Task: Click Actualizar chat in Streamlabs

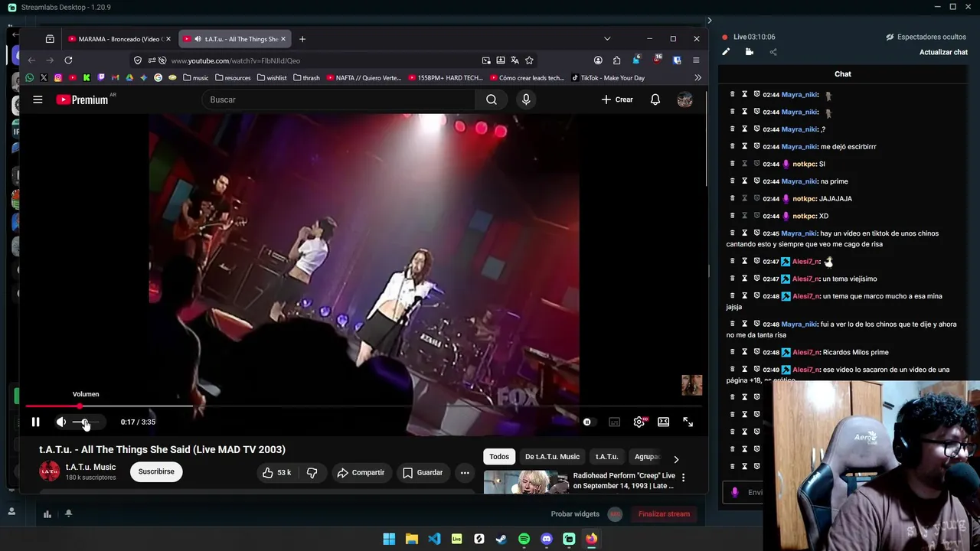Action: (943, 52)
